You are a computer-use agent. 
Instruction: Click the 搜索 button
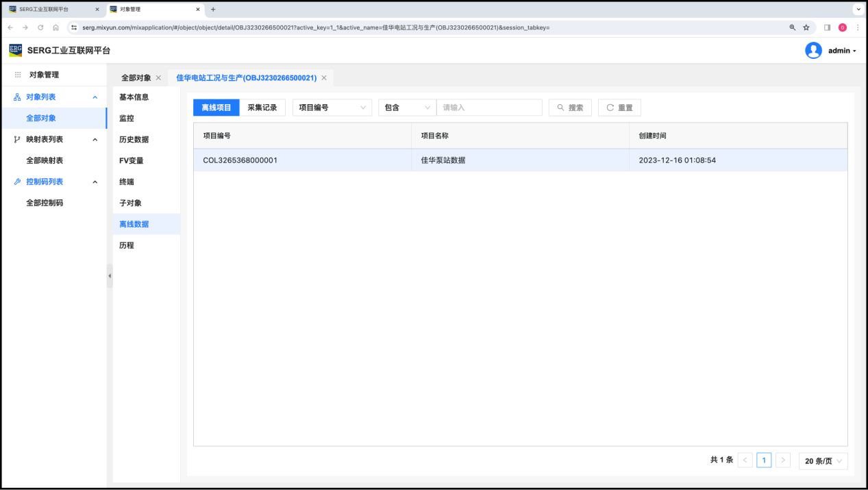coord(570,108)
